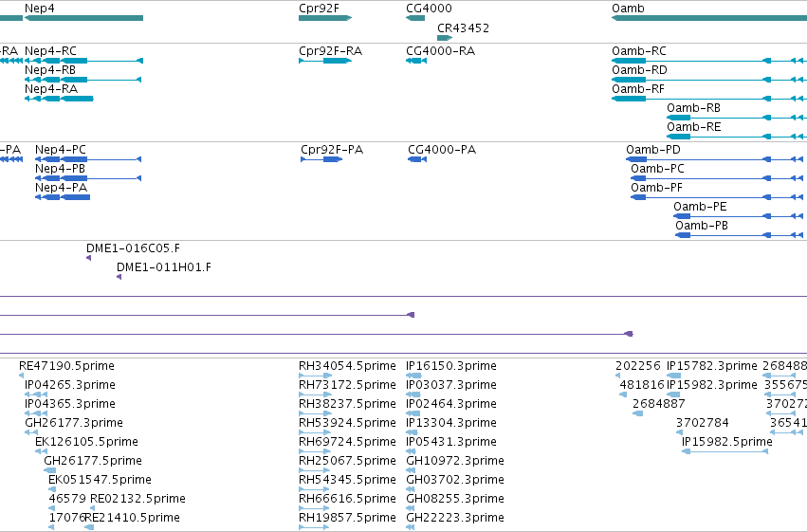Select protein Oamb-PC

click(719, 178)
